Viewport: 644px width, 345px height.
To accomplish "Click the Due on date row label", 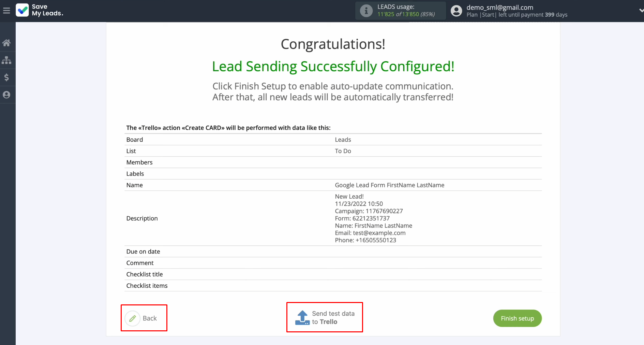I will click(x=143, y=251).
